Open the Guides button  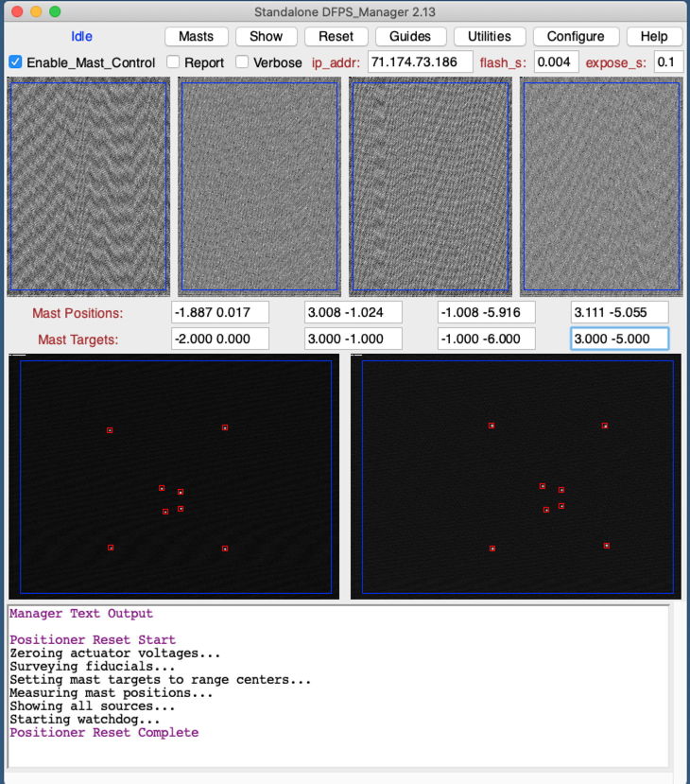pyautogui.click(x=410, y=37)
